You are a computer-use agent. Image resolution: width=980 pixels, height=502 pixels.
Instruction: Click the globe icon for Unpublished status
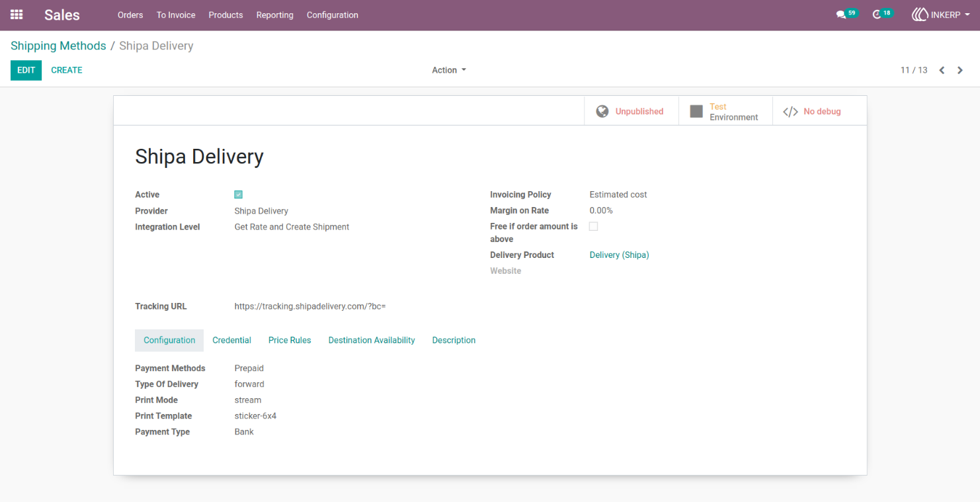pos(602,111)
